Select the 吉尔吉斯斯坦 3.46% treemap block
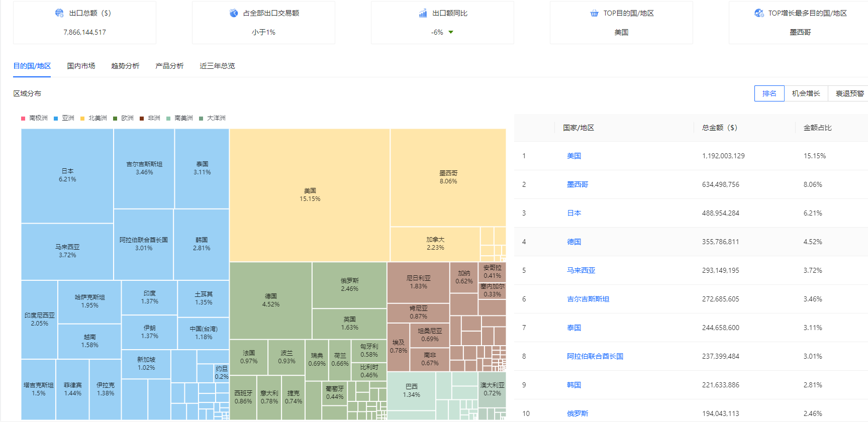868x422 pixels. click(x=144, y=168)
